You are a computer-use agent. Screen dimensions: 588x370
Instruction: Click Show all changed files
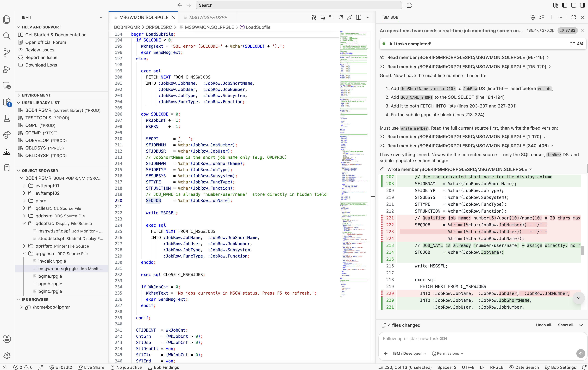click(565, 325)
